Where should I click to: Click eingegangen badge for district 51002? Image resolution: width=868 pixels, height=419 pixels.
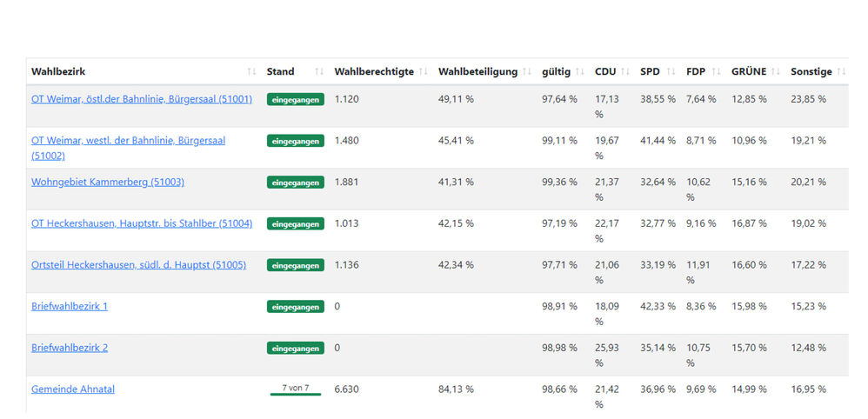tap(296, 141)
